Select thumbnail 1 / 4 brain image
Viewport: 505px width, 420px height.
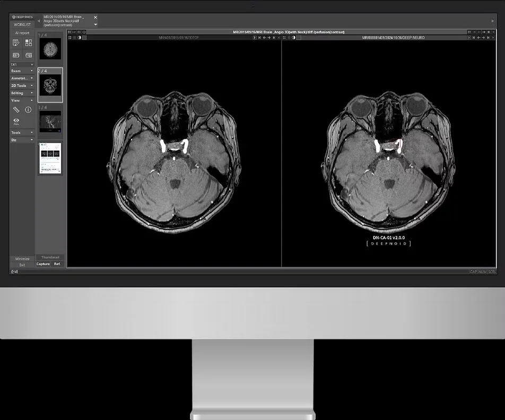[x=50, y=49]
